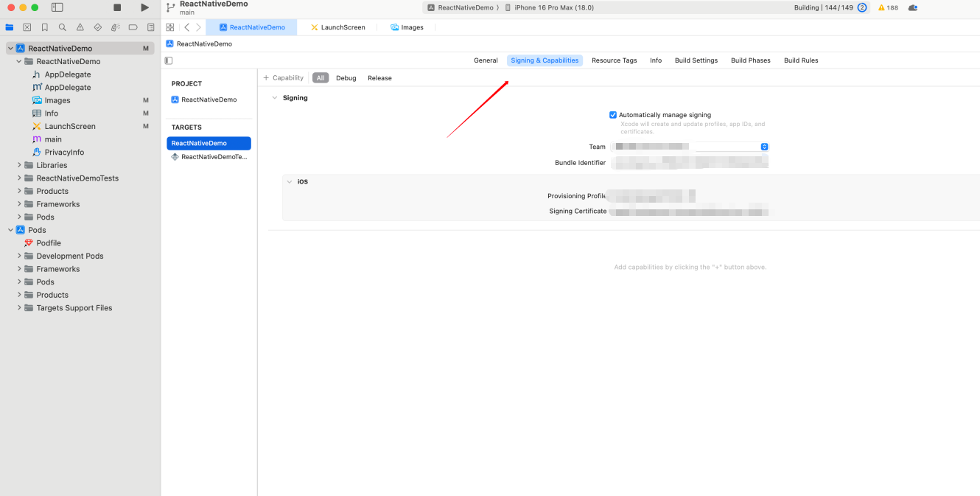This screenshot has height=496, width=980.
Task: Open the Issue navigator warning icon
Action: pos(80,27)
